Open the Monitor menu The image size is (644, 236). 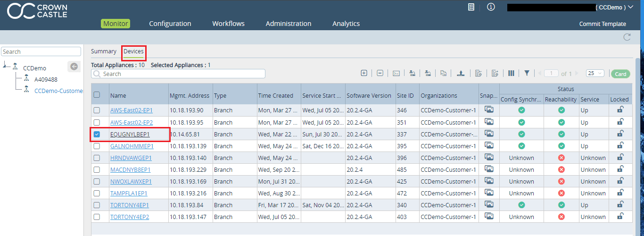[116, 24]
